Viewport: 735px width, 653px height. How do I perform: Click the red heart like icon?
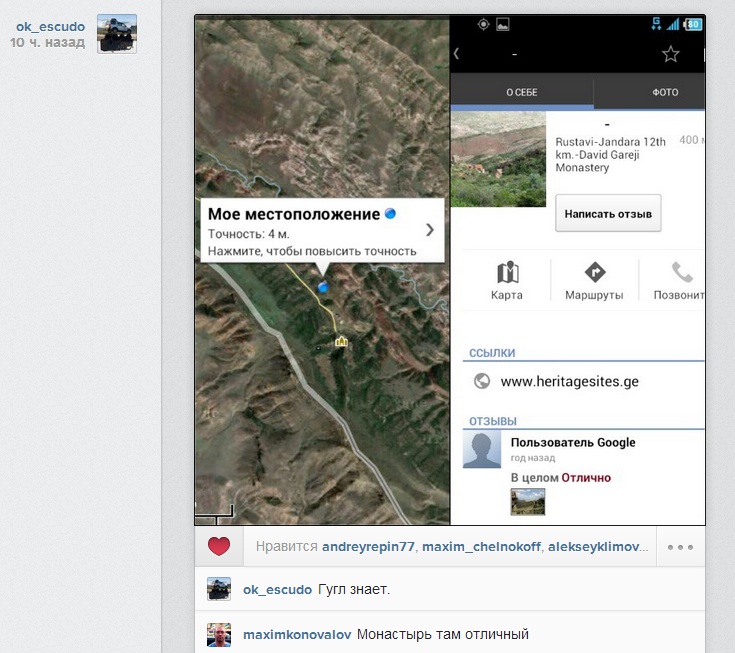click(219, 546)
